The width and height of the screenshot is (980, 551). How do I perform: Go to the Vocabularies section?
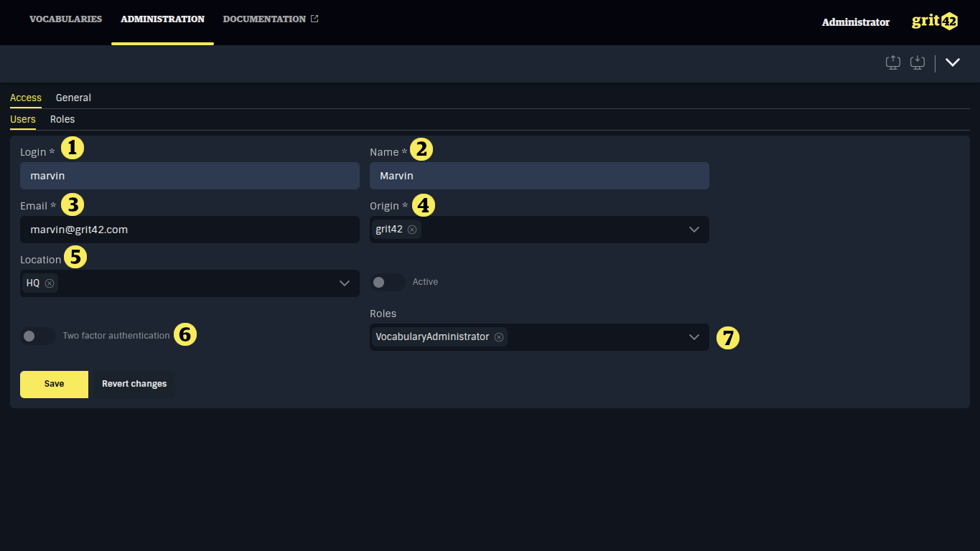point(65,19)
